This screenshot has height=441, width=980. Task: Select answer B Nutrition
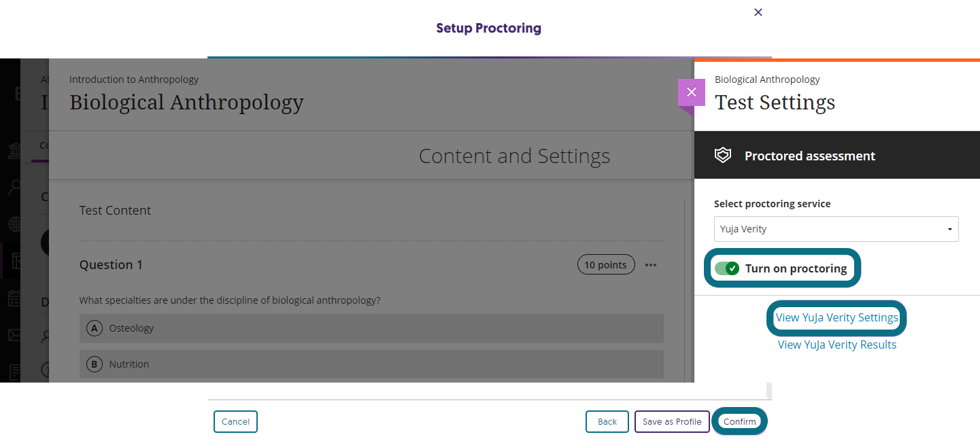pos(371,364)
